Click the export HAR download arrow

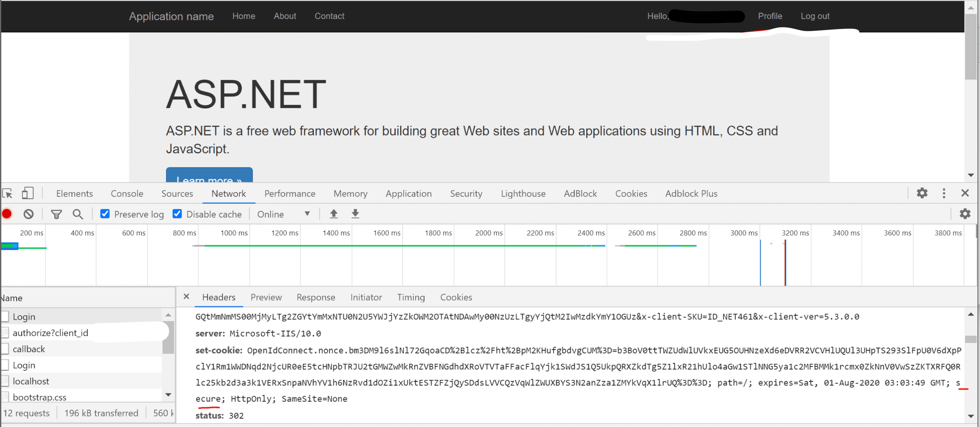point(355,214)
